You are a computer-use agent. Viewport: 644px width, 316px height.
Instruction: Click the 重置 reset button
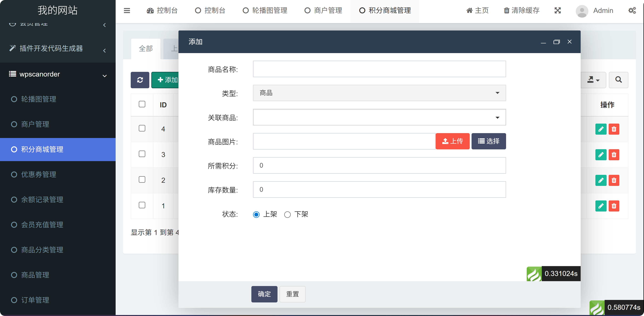292,294
